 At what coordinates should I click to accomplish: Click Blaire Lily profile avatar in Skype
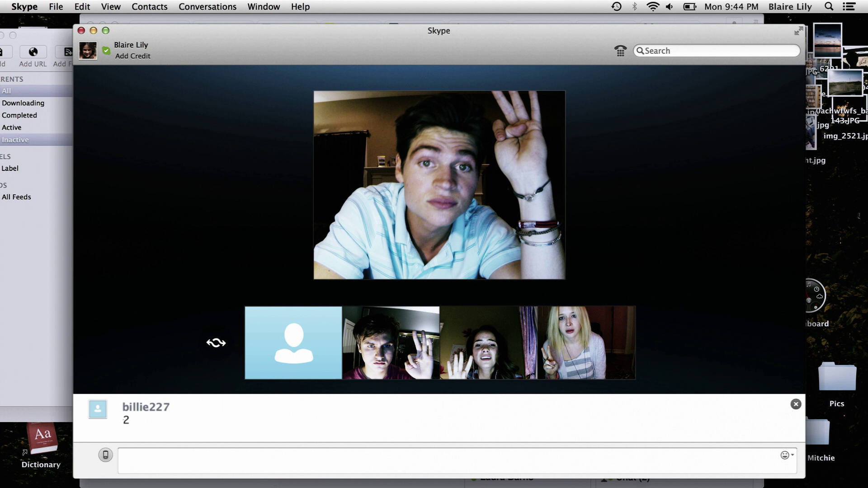click(x=88, y=50)
